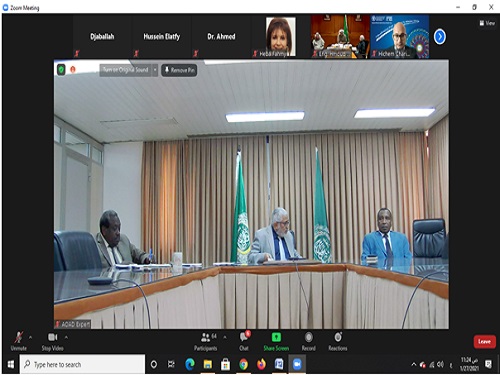This screenshot has height=375, width=500.
Task: Select the Hichem participant video thumbnail
Action: pyautogui.click(x=399, y=36)
